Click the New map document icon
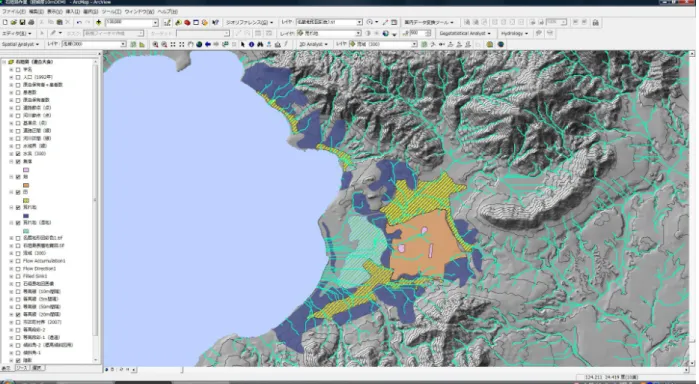 (5, 22)
